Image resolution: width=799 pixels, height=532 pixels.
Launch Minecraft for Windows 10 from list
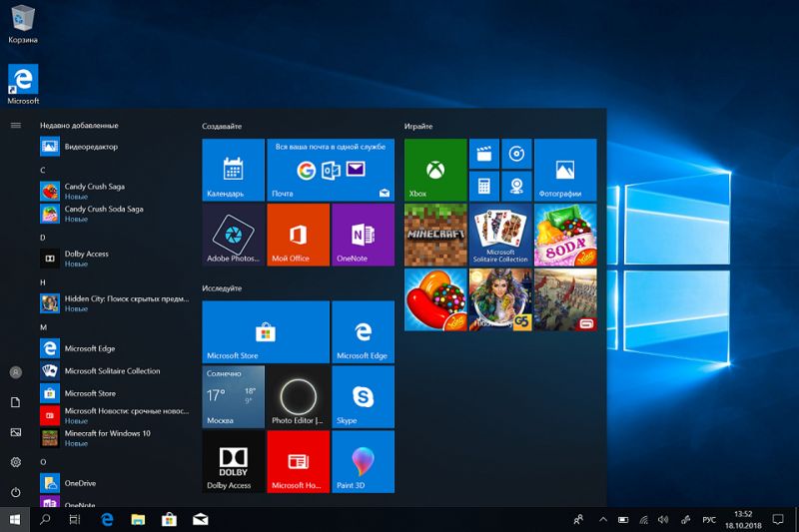116,438
